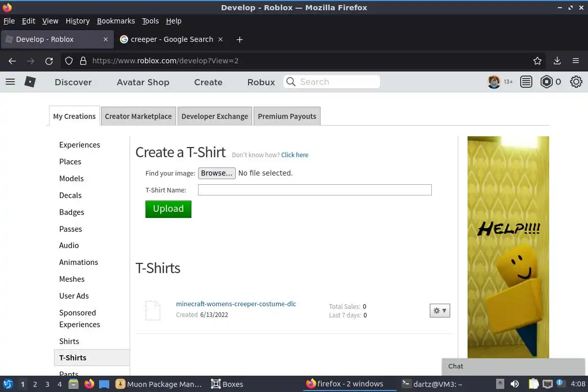The height and width of the screenshot is (392, 588).
Task: Open the Firefox application menu
Action: 576,61
